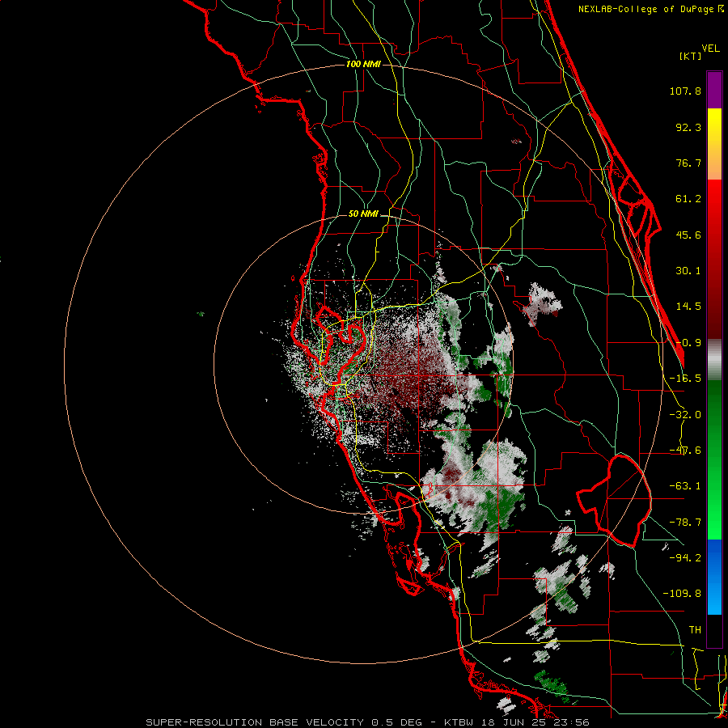
Task: Pick the blue segment of the color bar
Action: click(x=714, y=576)
